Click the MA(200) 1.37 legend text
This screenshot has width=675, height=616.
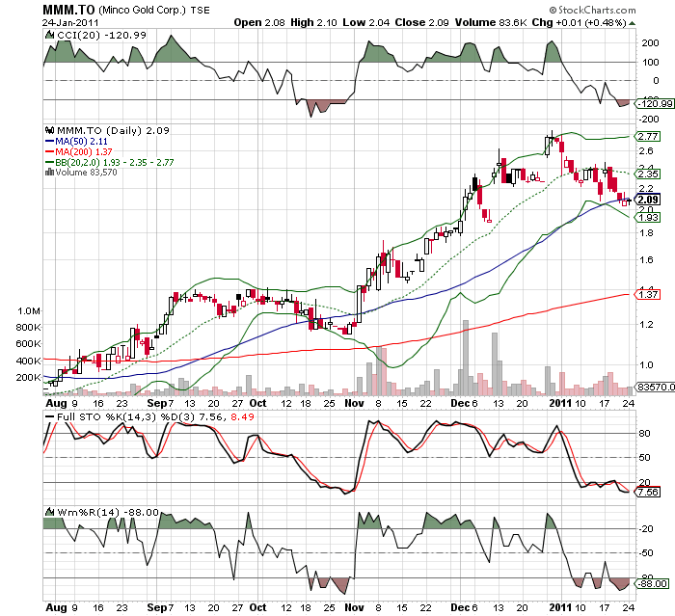(x=84, y=152)
